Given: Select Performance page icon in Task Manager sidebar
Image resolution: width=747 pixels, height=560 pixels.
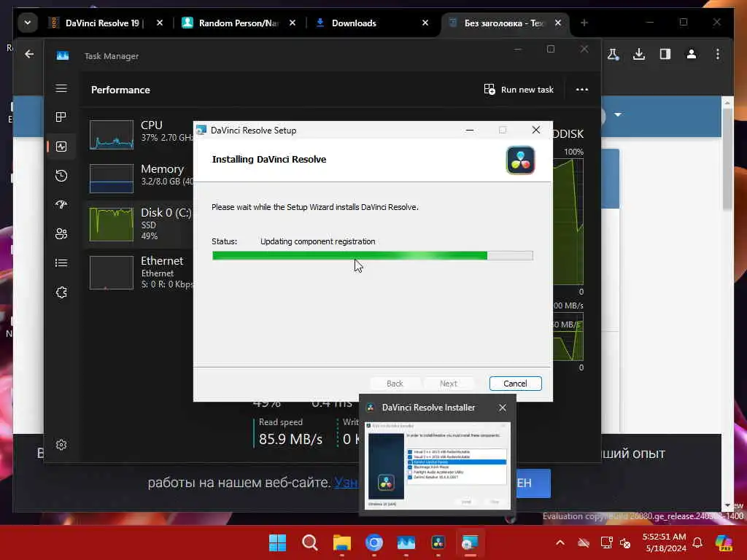Looking at the screenshot, I should pos(61,147).
